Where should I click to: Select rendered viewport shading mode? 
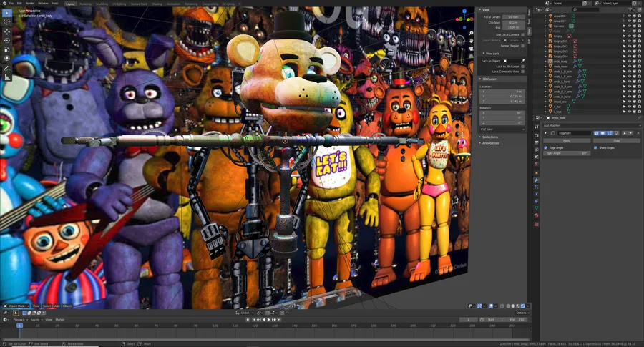click(523, 306)
